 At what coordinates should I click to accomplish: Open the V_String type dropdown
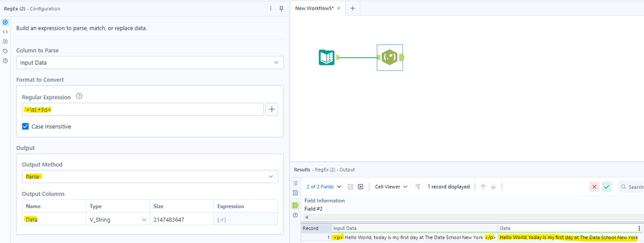(117, 220)
